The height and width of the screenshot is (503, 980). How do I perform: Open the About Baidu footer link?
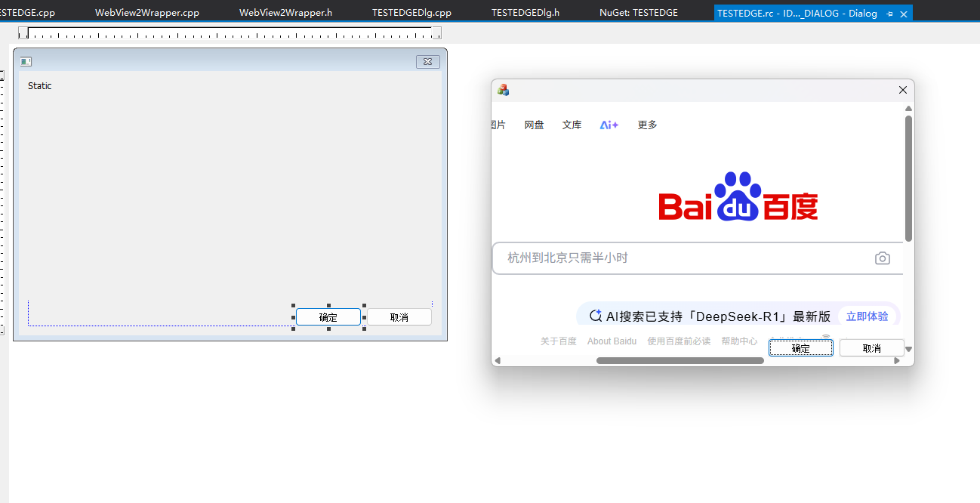point(612,341)
